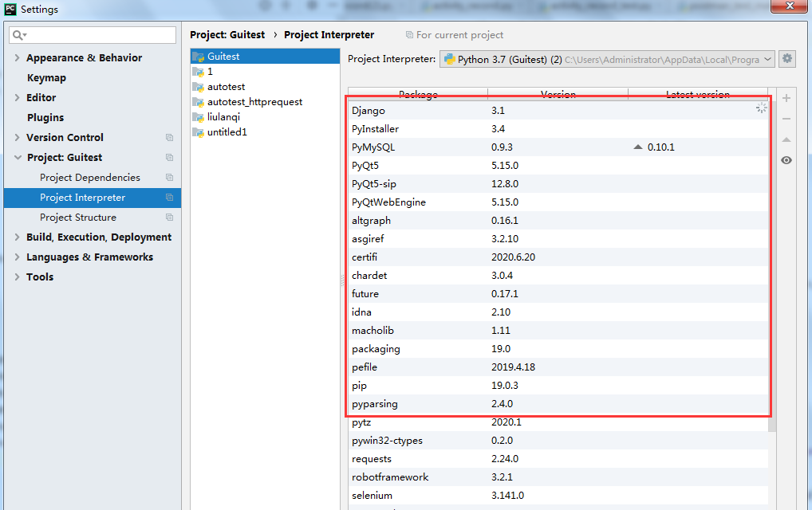Click the copy icon beside Project Dependencies
This screenshot has height=510, width=812.
coord(169,178)
